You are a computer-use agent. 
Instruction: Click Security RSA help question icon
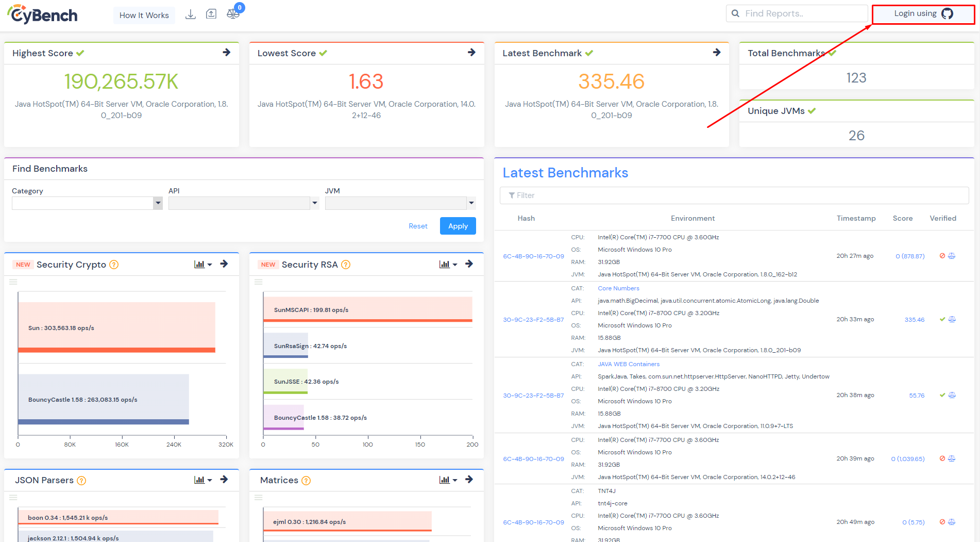pyautogui.click(x=346, y=265)
